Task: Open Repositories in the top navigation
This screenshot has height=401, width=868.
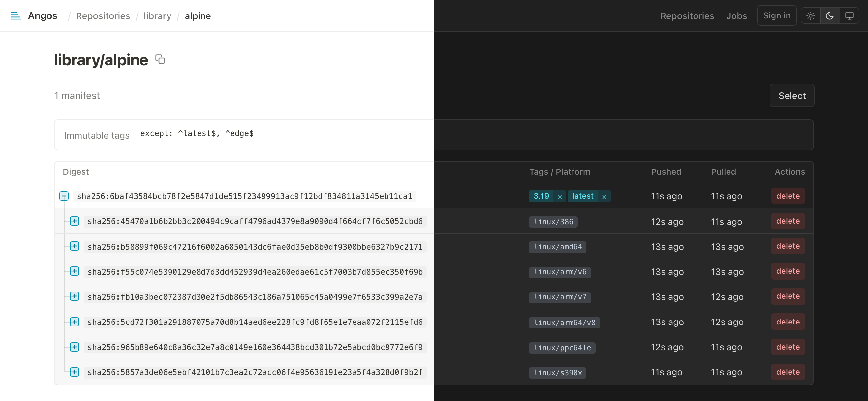Action: [x=687, y=16]
